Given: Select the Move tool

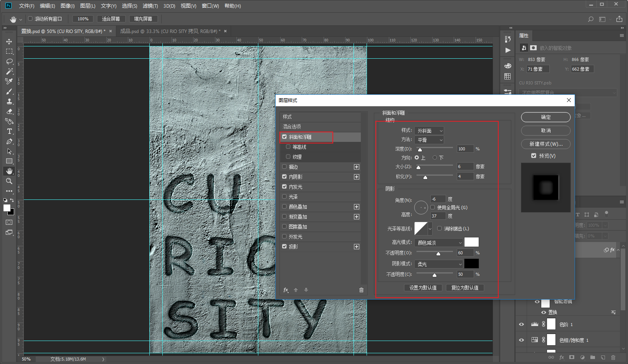Looking at the screenshot, I should pos(9,41).
